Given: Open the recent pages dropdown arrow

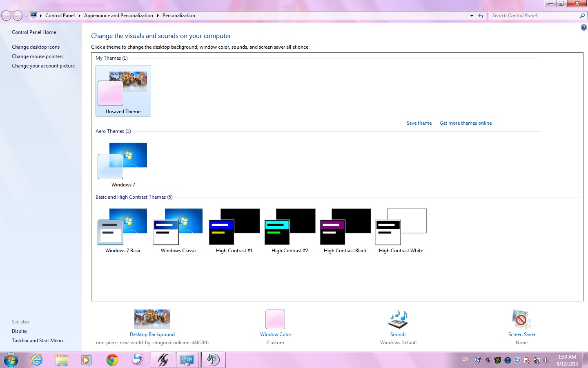Looking at the screenshot, I should pos(26,16).
